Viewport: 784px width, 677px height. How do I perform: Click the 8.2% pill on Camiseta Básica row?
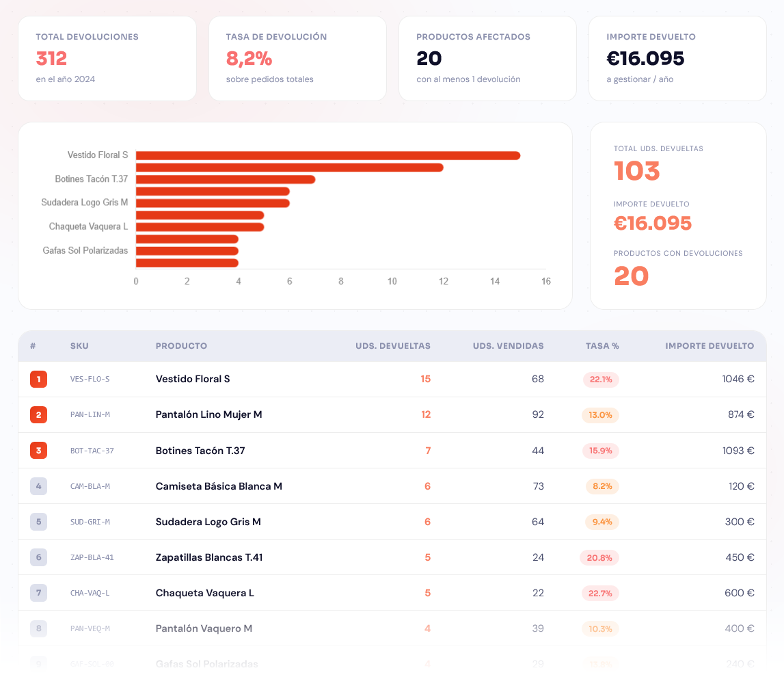(x=600, y=486)
